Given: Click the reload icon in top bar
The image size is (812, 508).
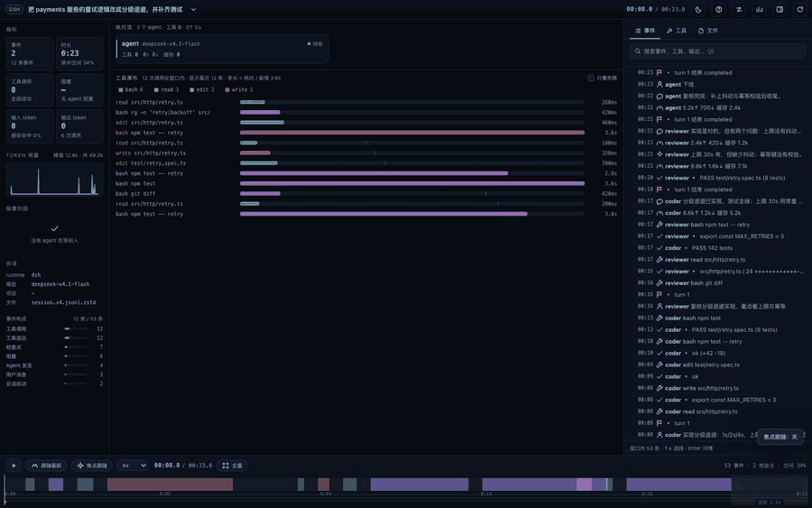Looking at the screenshot, I should click(799, 9).
